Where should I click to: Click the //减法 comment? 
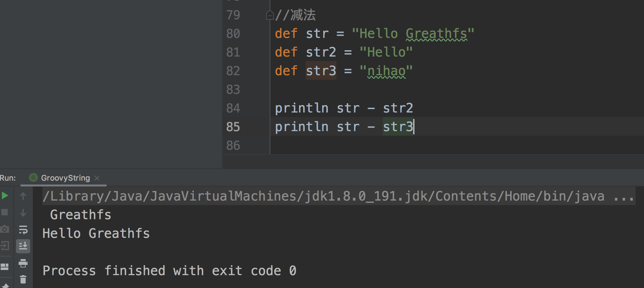coord(295,15)
